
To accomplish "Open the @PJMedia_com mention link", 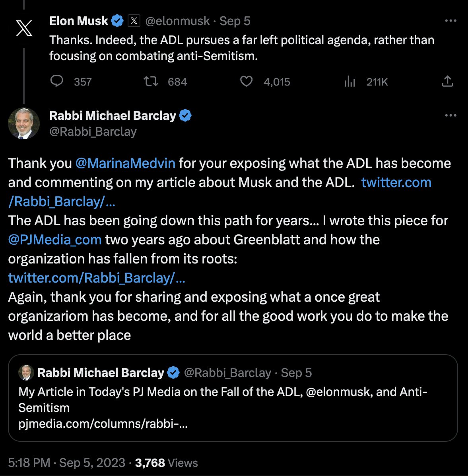I will coord(55,240).
